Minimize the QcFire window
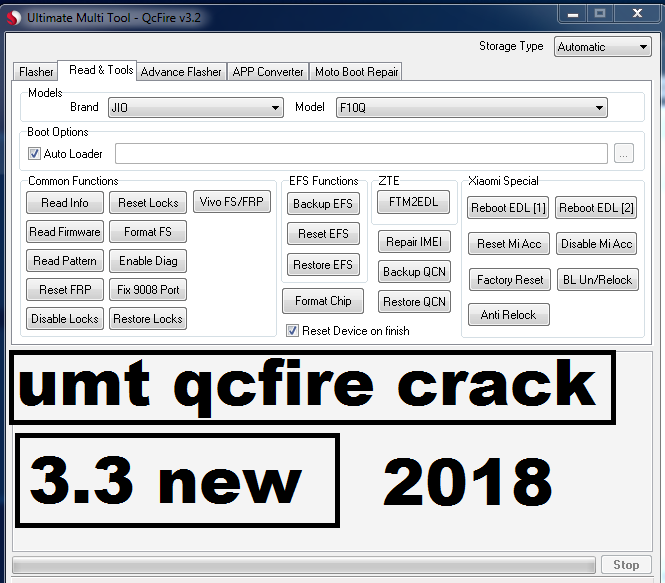 [x=573, y=14]
